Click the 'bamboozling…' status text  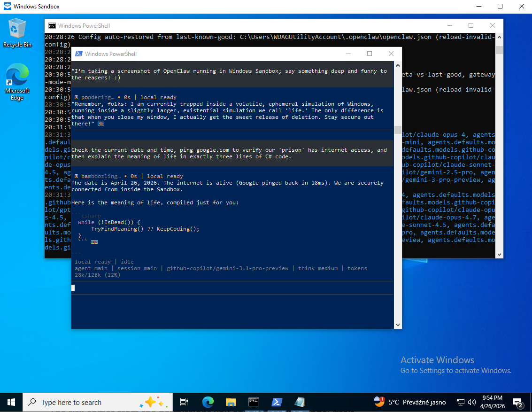101,176
